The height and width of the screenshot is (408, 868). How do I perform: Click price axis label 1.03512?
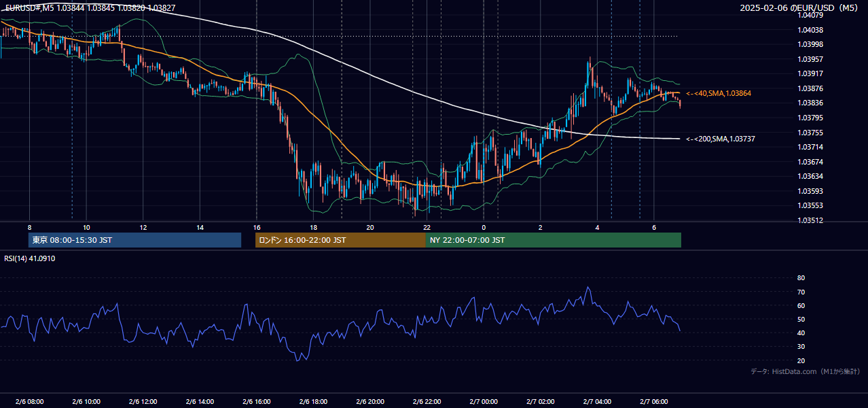pyautogui.click(x=811, y=220)
